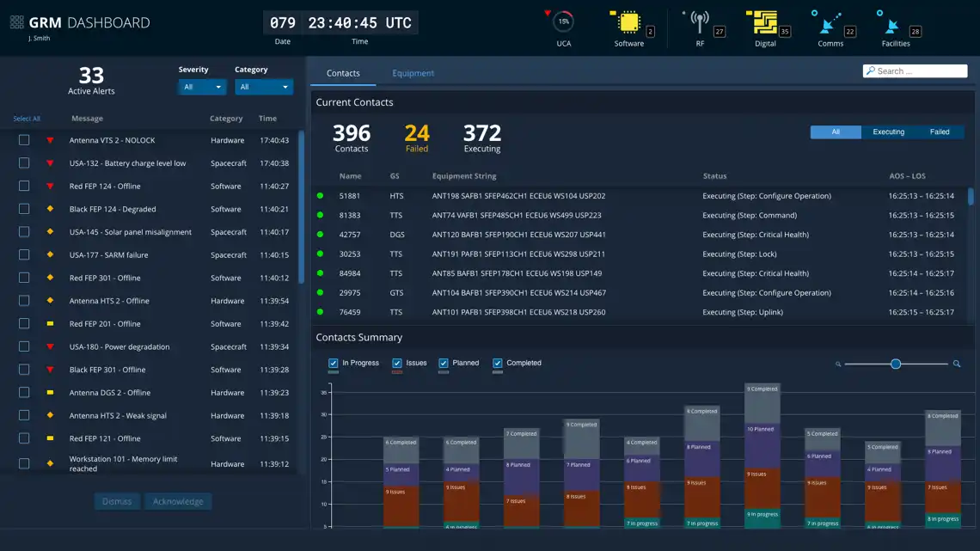980x551 pixels.
Task: Click green status dot for contact 51881
Action: pos(320,195)
